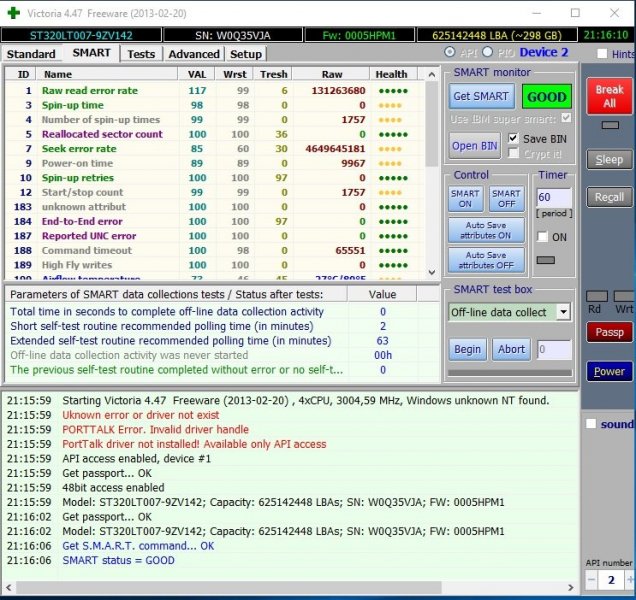
Task: Go to the Standard tab
Action: pos(31,53)
